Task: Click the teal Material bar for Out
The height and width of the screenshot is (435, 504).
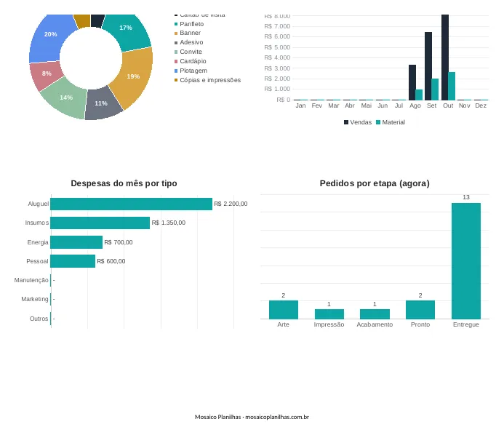Action: pyautogui.click(x=452, y=86)
